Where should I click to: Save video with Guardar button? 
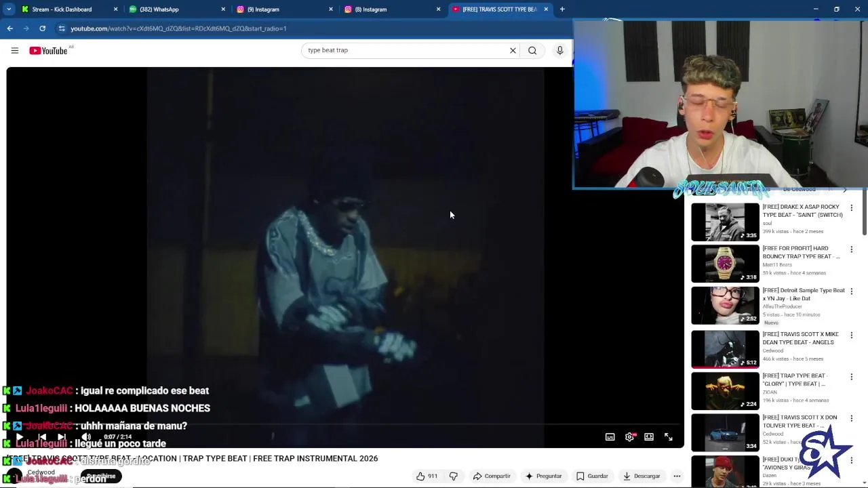[x=592, y=476]
